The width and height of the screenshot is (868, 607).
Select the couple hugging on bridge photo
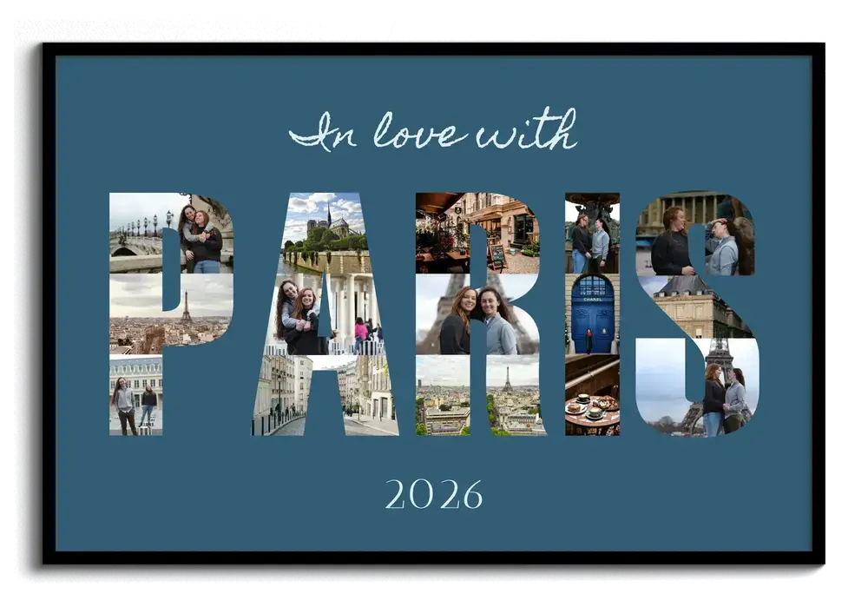tap(172, 233)
